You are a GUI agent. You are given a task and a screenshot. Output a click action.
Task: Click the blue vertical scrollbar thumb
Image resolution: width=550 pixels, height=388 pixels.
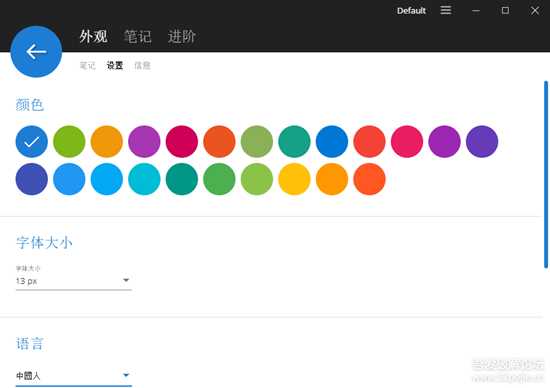click(546, 174)
